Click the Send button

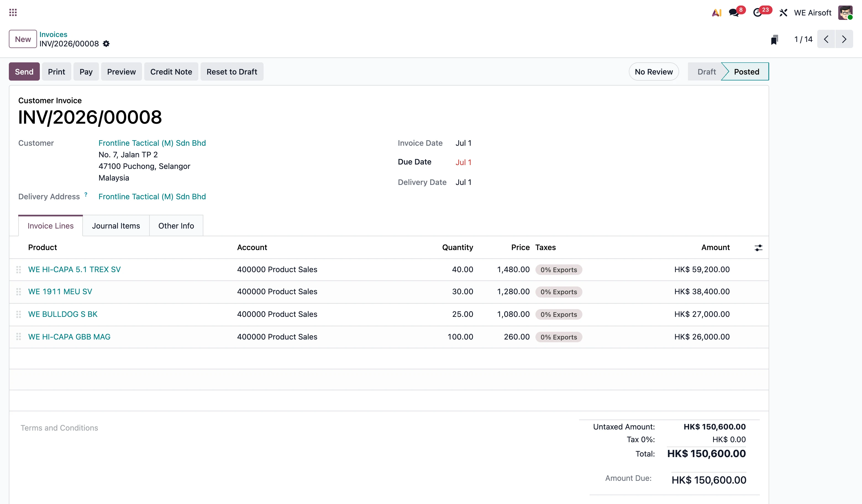[24, 71]
